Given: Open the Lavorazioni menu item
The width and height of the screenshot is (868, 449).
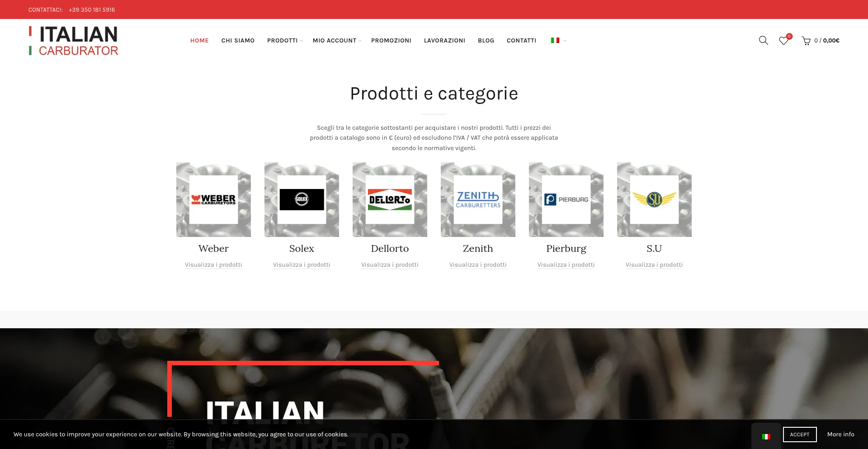Looking at the screenshot, I should [x=444, y=40].
